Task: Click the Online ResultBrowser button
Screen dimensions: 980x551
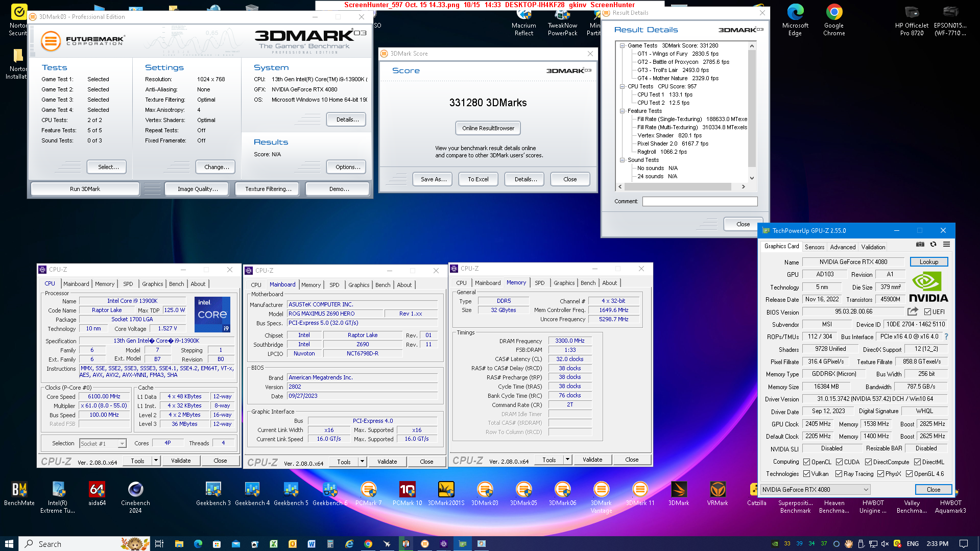Action: click(x=488, y=128)
